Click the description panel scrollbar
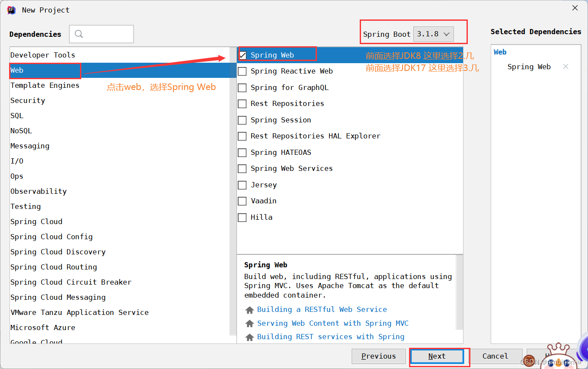588x369 pixels. click(460, 292)
